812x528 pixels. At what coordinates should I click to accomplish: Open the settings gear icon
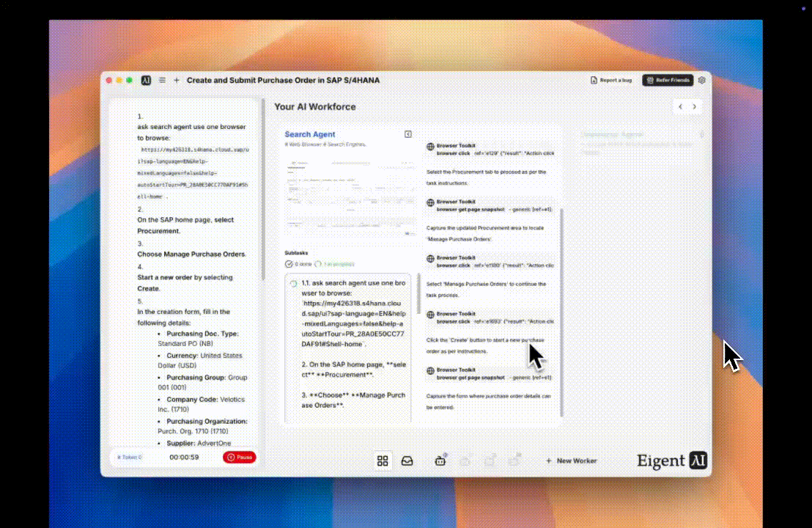point(701,81)
